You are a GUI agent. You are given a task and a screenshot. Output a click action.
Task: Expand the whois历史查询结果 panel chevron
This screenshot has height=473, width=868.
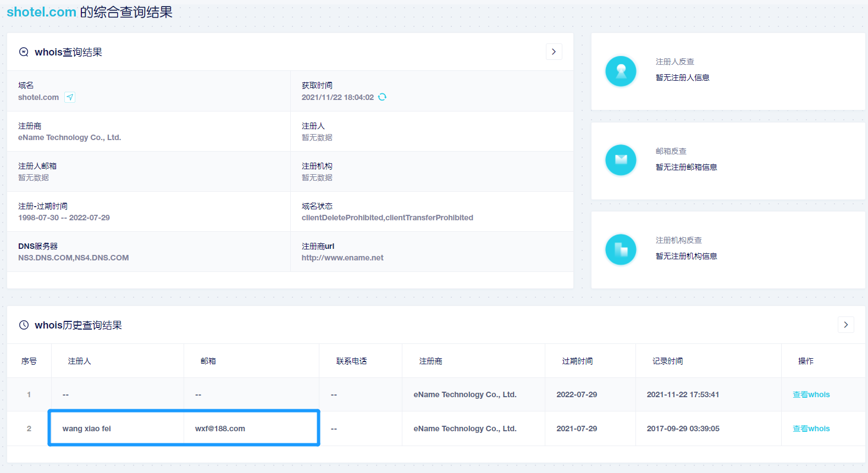pyautogui.click(x=846, y=325)
